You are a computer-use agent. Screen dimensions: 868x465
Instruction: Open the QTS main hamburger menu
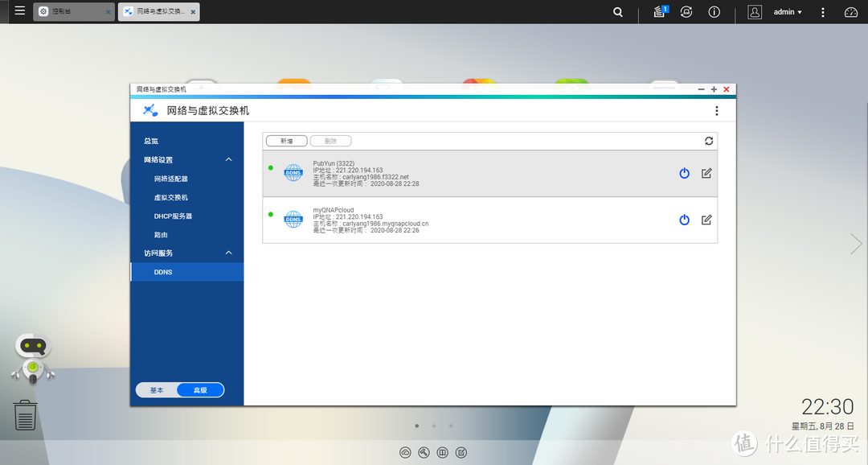(20, 10)
